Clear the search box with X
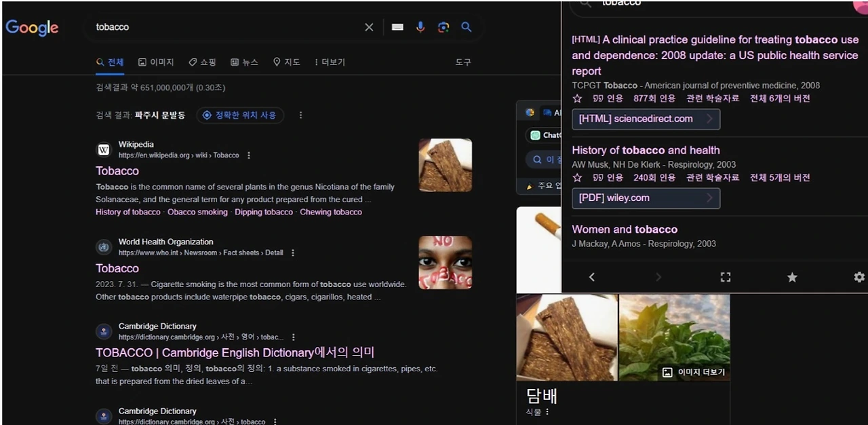Viewport: 868px width, 425px height. point(369,27)
